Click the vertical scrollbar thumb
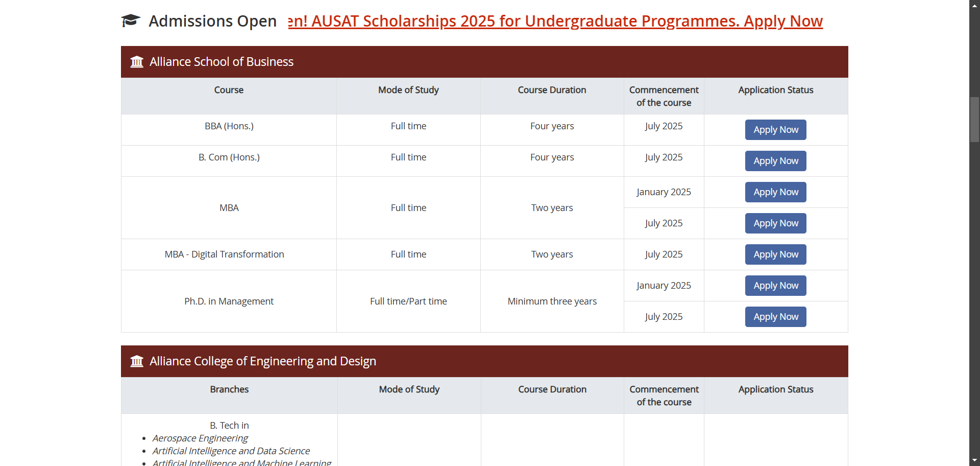 pos(974,119)
